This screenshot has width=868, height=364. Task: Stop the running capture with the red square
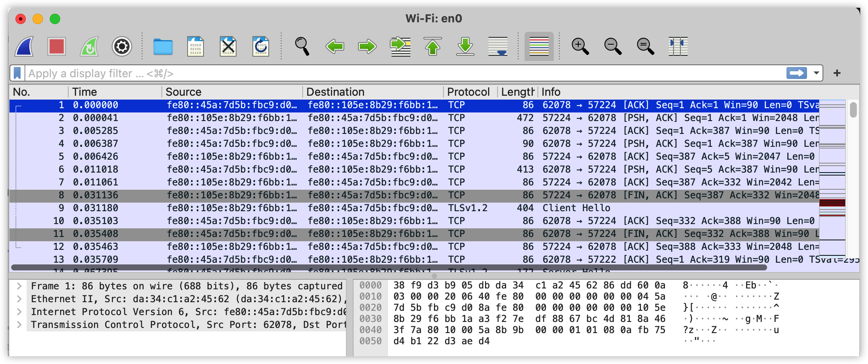pyautogui.click(x=57, y=46)
